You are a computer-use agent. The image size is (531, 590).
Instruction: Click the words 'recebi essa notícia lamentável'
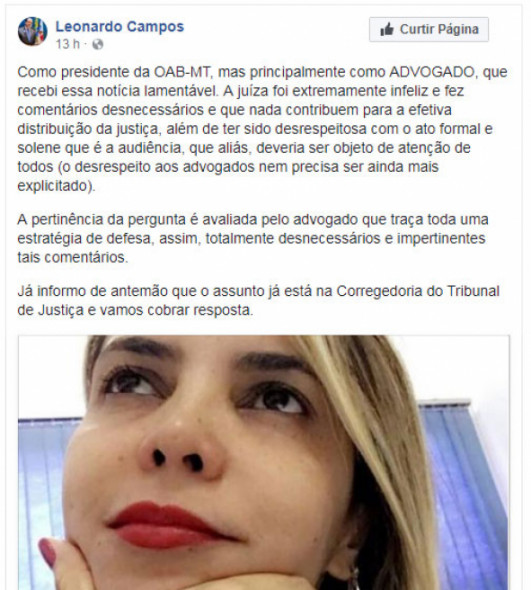pyautogui.click(x=118, y=91)
